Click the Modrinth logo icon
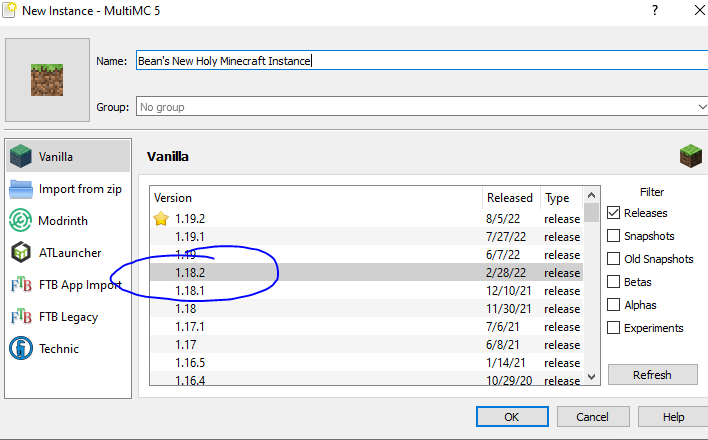 tap(21, 220)
